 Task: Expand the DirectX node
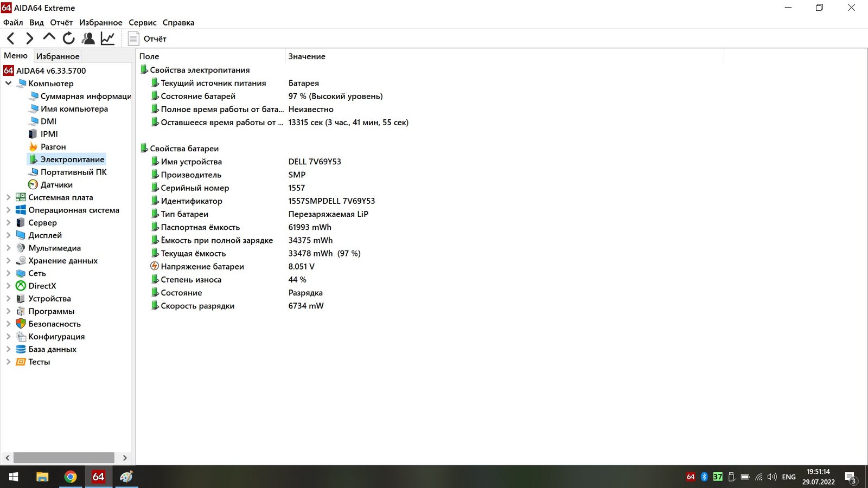8,286
